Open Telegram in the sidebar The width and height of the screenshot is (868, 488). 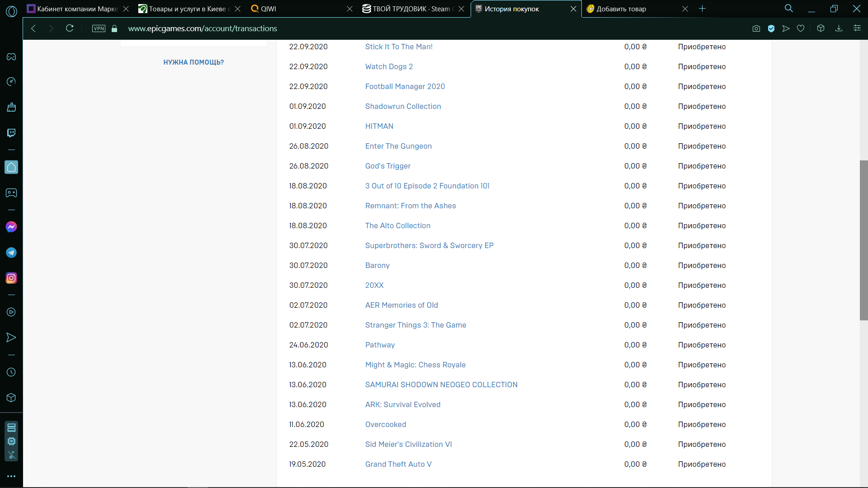pos(11,253)
